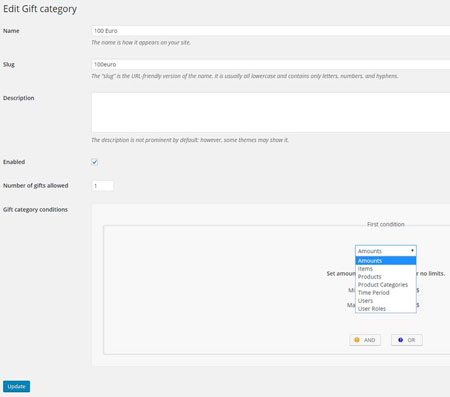Select Products from the condition list

[x=386, y=277]
